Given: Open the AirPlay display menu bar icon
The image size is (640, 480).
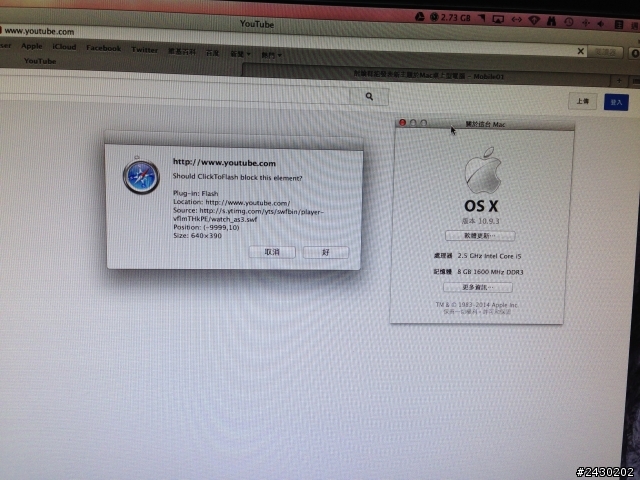Looking at the screenshot, I should click(x=498, y=19).
